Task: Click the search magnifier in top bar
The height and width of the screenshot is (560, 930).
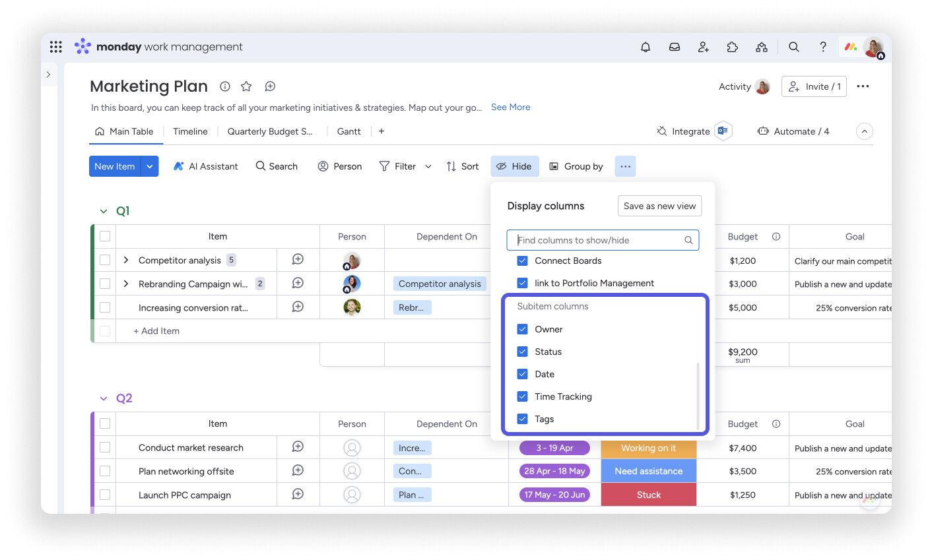Action: click(x=794, y=47)
